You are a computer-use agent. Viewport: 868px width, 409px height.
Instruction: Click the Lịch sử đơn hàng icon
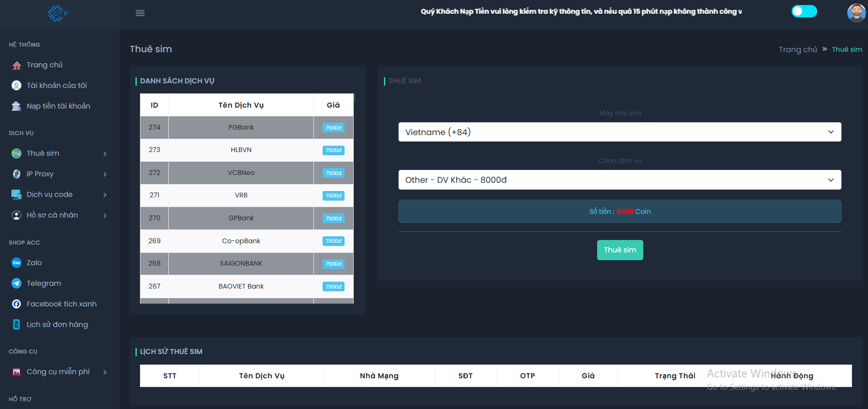click(16, 325)
